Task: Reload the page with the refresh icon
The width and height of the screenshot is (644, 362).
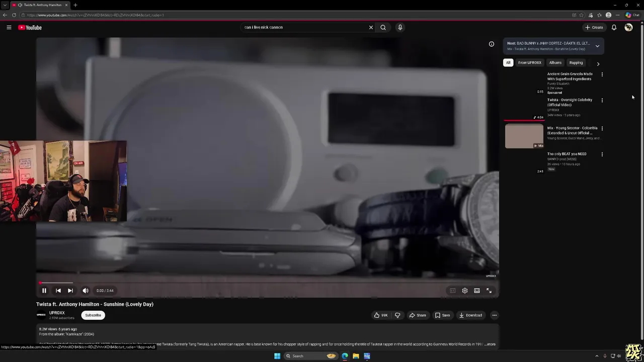Action: (14, 15)
